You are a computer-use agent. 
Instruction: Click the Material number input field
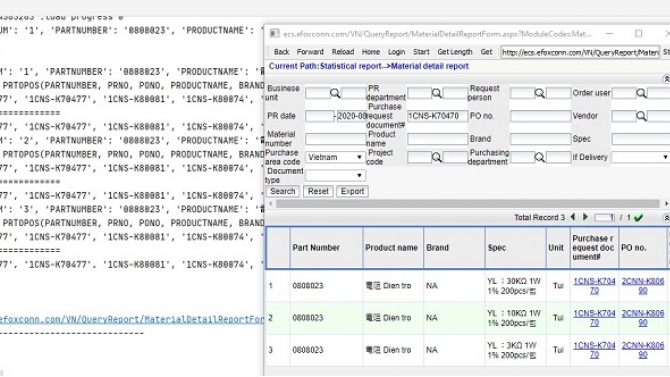coord(335,139)
